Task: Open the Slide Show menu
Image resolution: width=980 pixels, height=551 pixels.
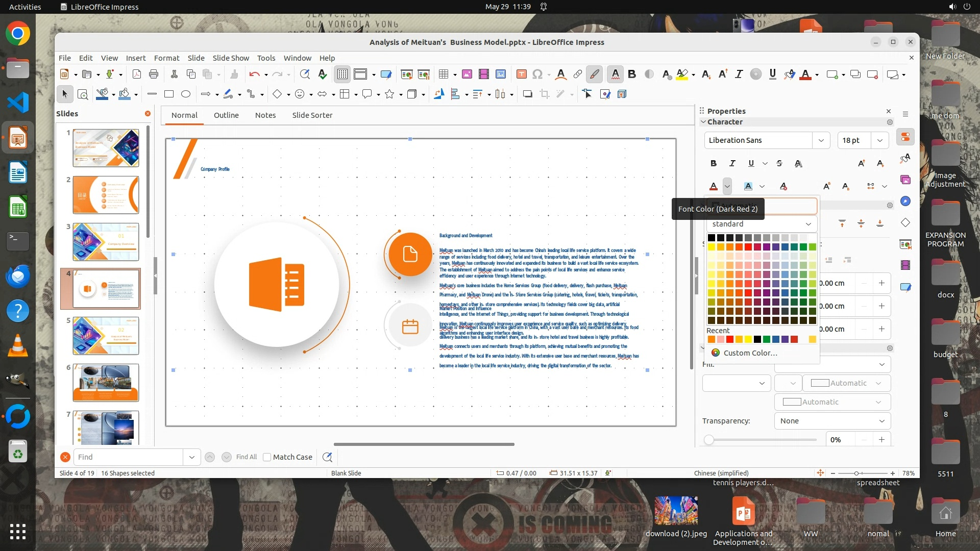Action: pyautogui.click(x=231, y=58)
